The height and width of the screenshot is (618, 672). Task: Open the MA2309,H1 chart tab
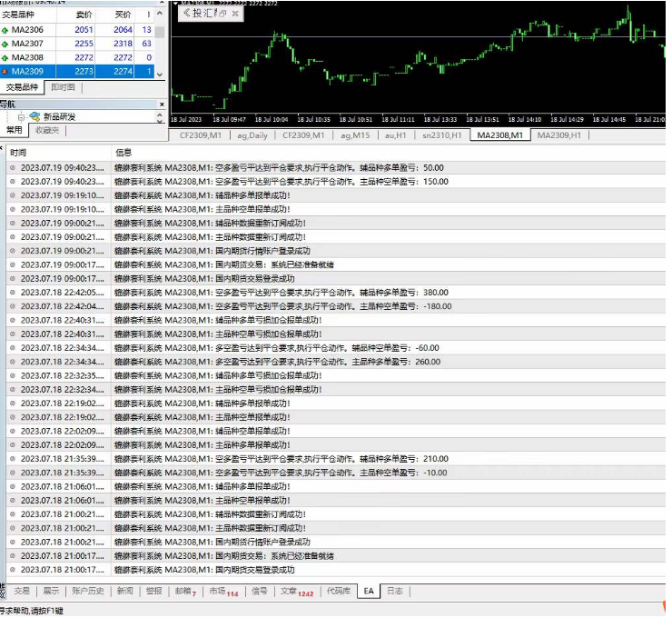click(x=559, y=135)
